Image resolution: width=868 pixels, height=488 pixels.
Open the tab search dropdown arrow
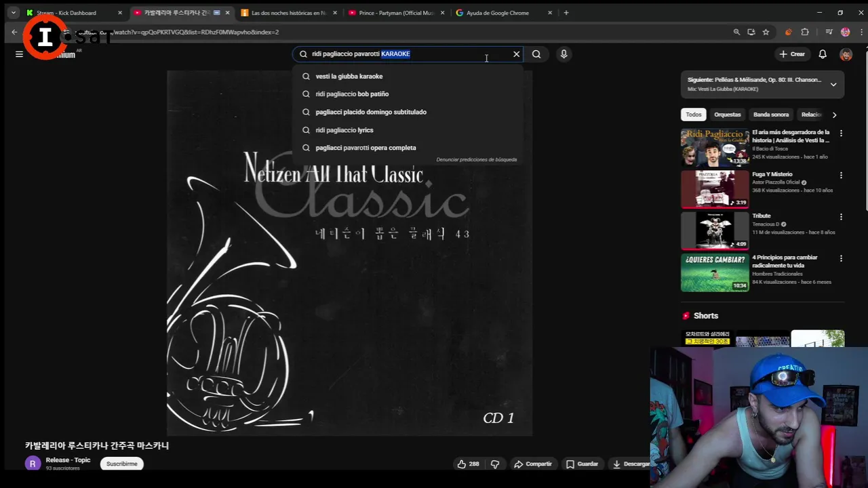pyautogui.click(x=13, y=13)
